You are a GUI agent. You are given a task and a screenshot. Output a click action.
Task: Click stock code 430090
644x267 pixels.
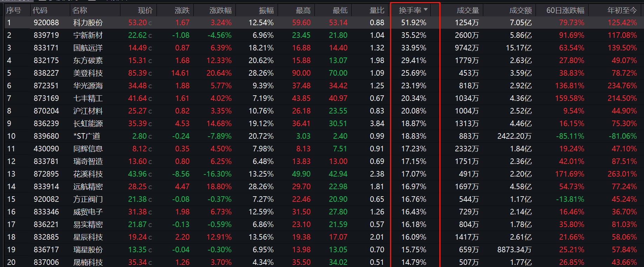coord(46,149)
